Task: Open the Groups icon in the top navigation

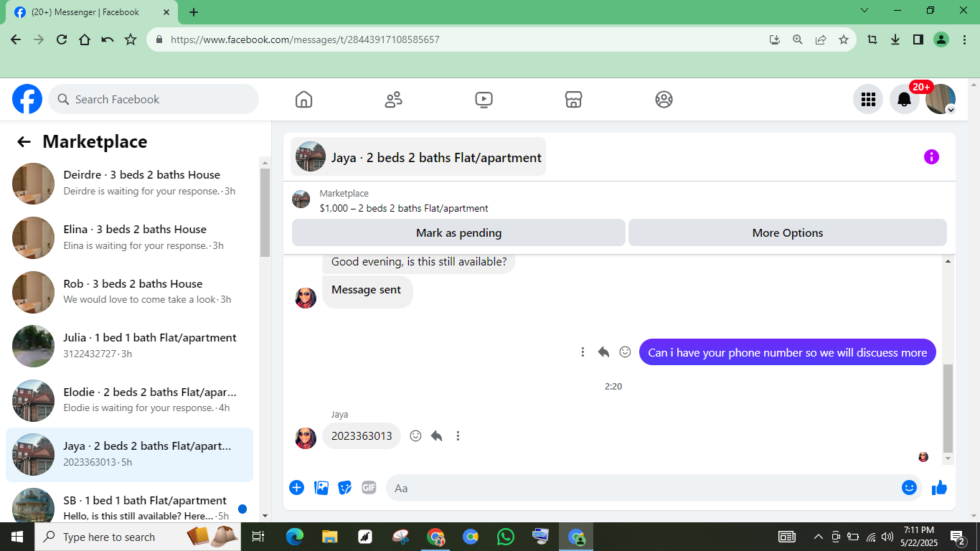Action: (664, 100)
